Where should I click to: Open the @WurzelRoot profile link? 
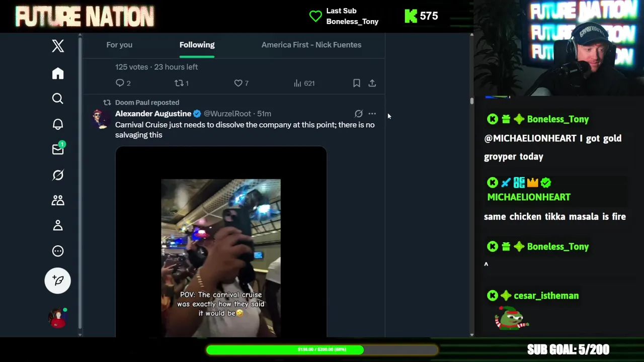click(227, 114)
